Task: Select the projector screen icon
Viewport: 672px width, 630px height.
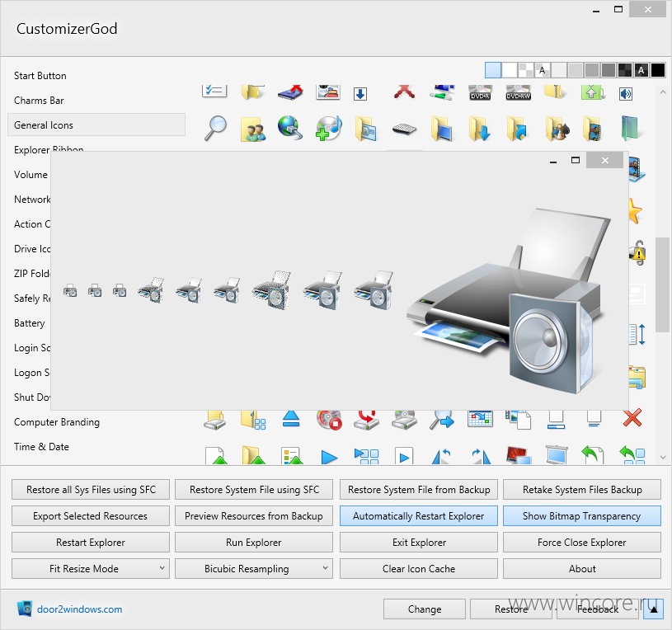Action: click(557, 455)
